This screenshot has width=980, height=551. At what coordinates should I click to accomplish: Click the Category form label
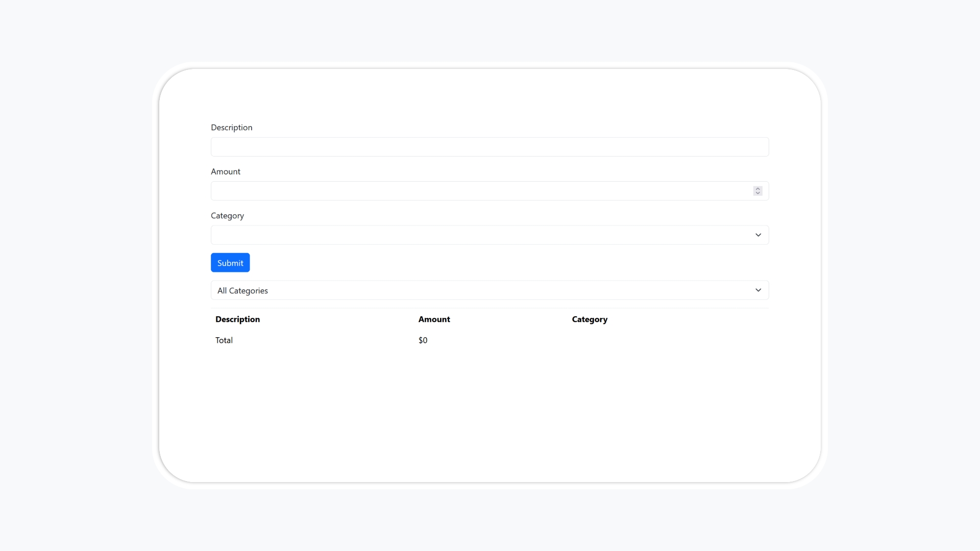pos(227,215)
